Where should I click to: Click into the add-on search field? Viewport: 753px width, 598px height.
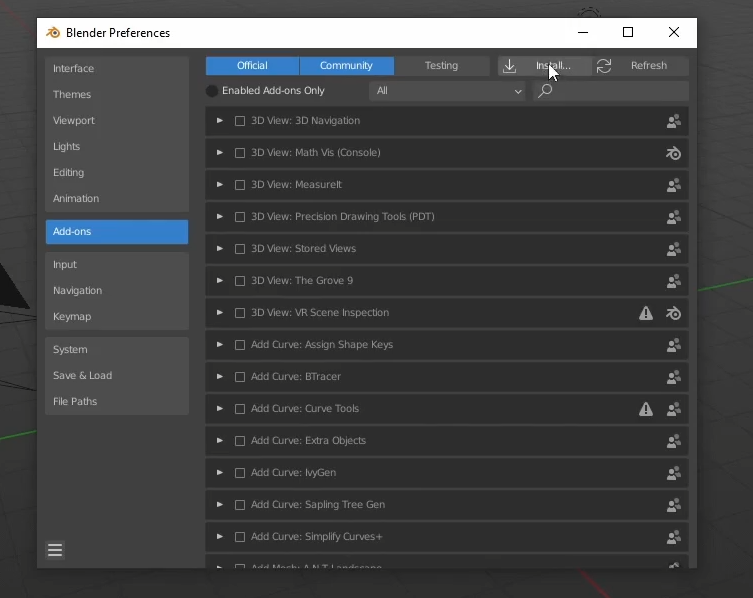coord(611,91)
